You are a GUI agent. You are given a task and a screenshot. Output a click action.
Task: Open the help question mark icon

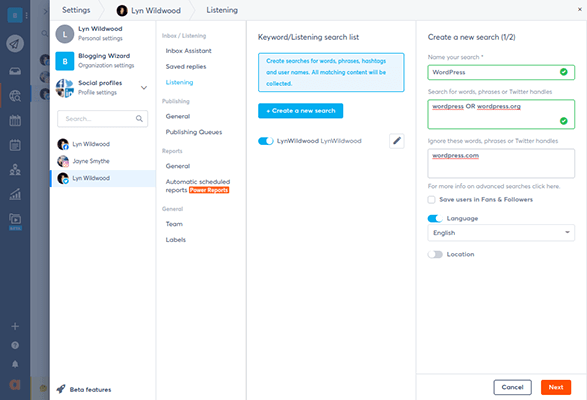click(x=15, y=345)
